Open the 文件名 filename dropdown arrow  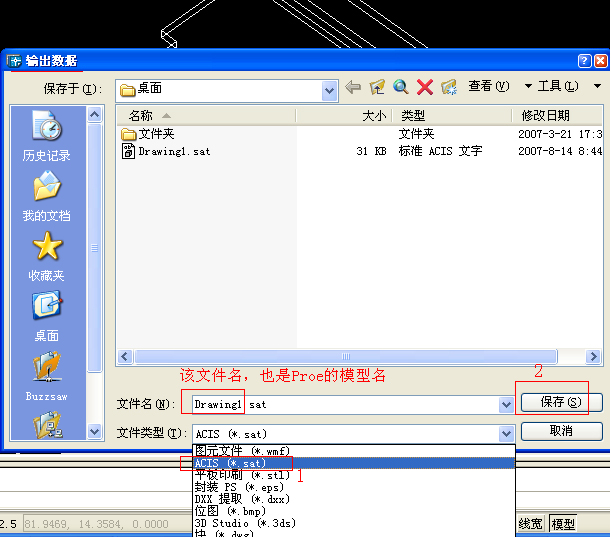coord(506,405)
